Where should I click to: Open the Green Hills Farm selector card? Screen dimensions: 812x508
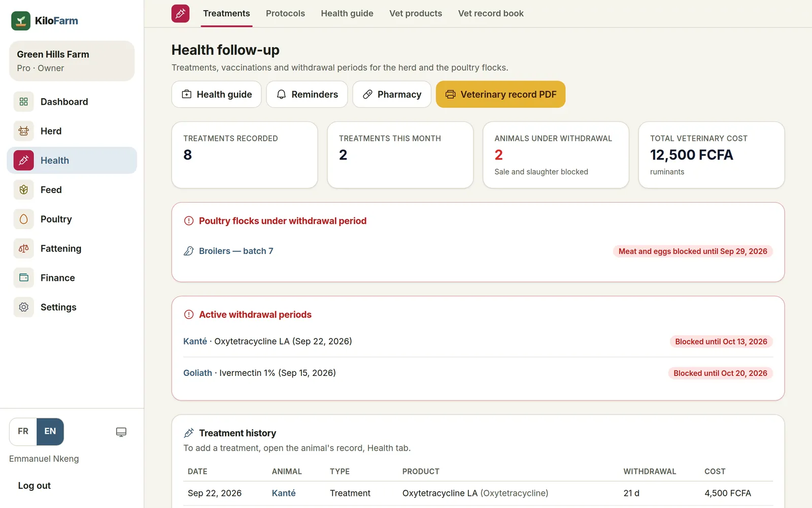72,61
